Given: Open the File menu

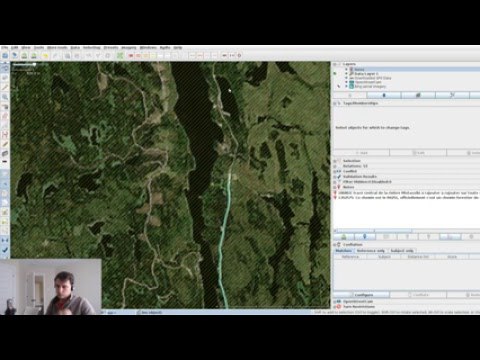Looking at the screenshot, I should (x=5, y=48).
